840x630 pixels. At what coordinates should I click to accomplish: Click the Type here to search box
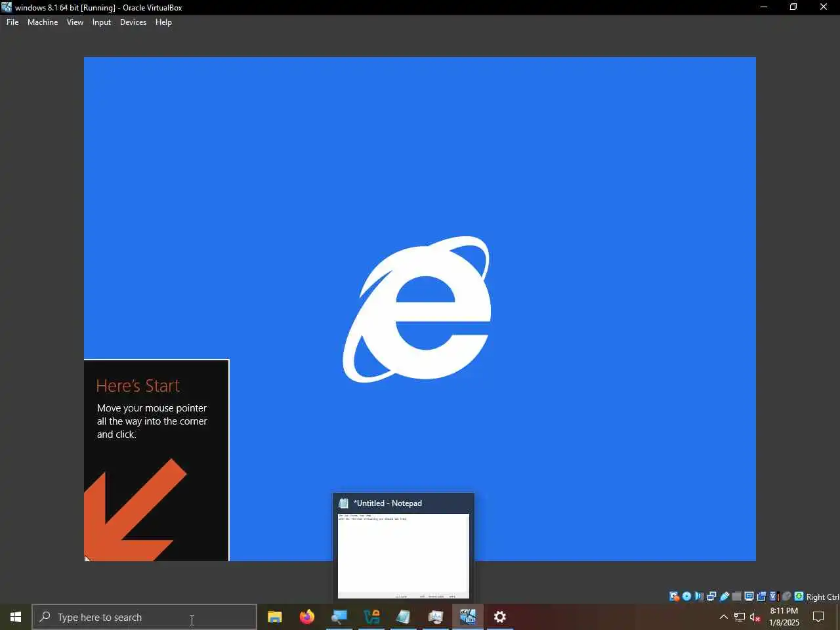(x=144, y=617)
